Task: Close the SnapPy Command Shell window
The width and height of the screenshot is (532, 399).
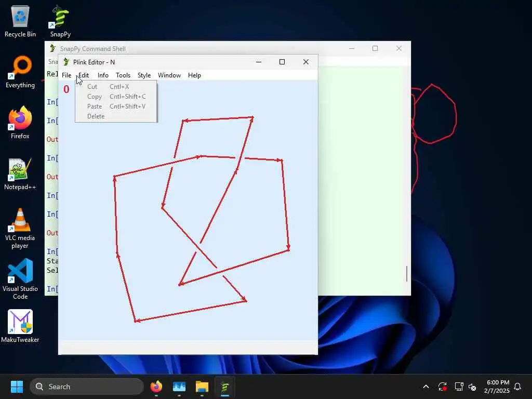Action: (x=398, y=48)
